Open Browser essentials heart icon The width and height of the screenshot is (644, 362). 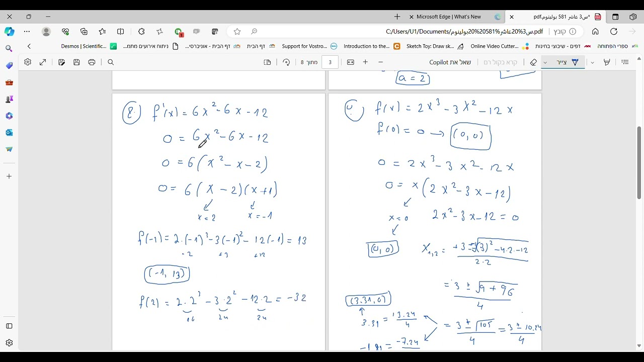[x=65, y=32]
